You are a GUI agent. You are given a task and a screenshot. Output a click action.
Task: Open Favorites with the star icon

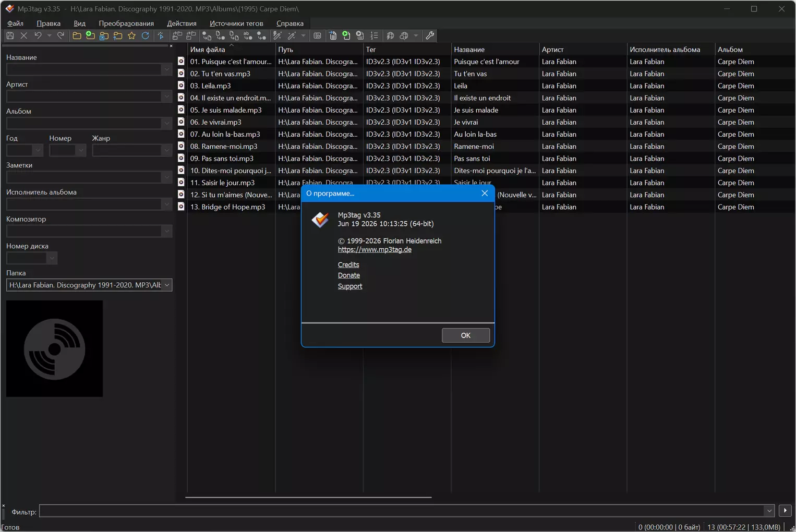(x=131, y=35)
